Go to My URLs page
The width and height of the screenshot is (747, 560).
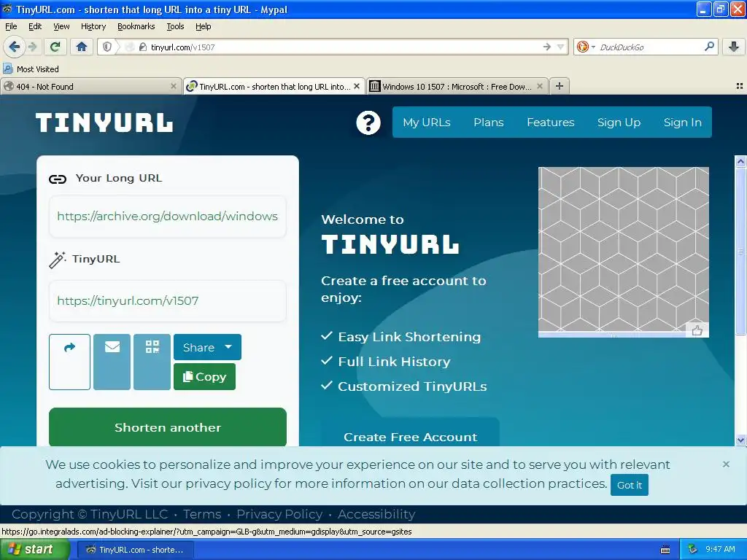(426, 122)
